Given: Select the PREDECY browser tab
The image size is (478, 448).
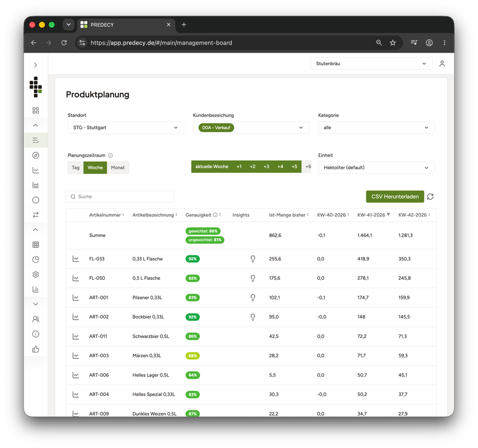Looking at the screenshot, I should [126, 25].
